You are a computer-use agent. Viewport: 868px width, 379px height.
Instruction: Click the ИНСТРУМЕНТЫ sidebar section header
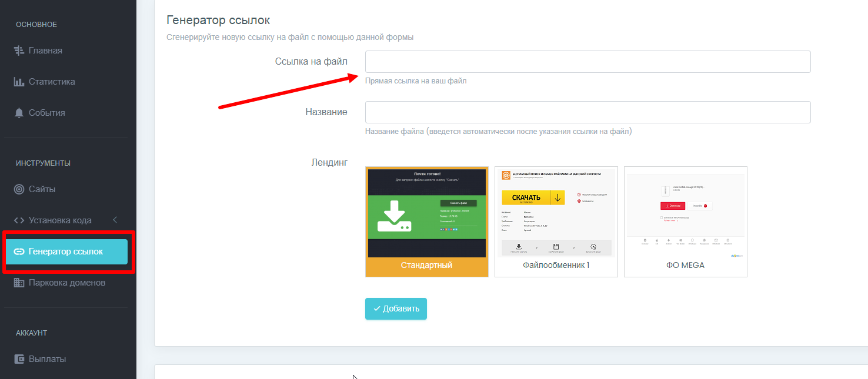(x=43, y=163)
